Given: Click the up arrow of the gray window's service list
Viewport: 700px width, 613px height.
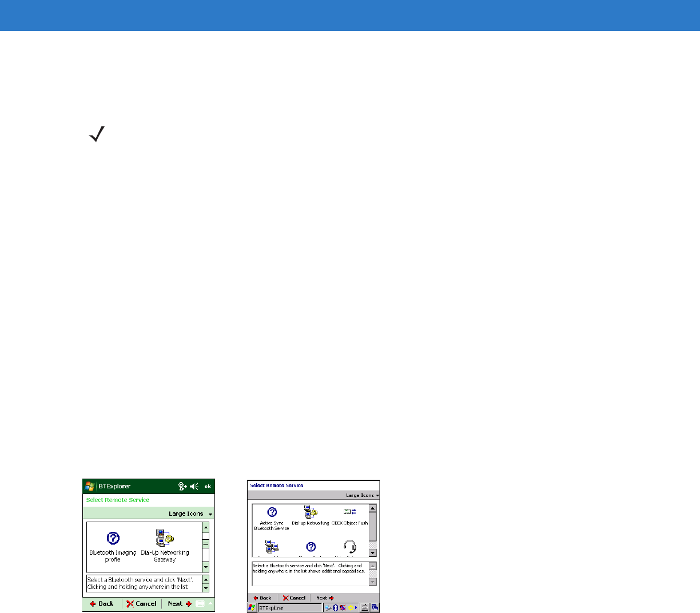Looking at the screenshot, I should tap(373, 508).
